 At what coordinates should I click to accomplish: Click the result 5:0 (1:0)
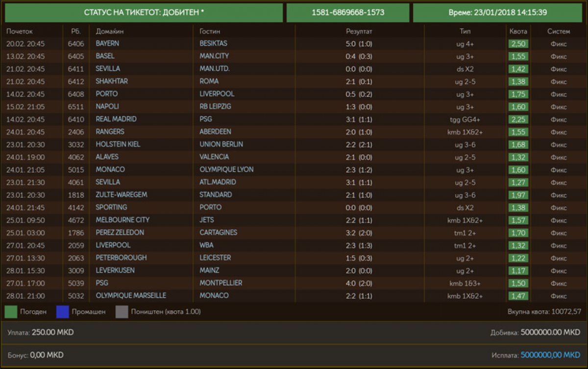359,44
